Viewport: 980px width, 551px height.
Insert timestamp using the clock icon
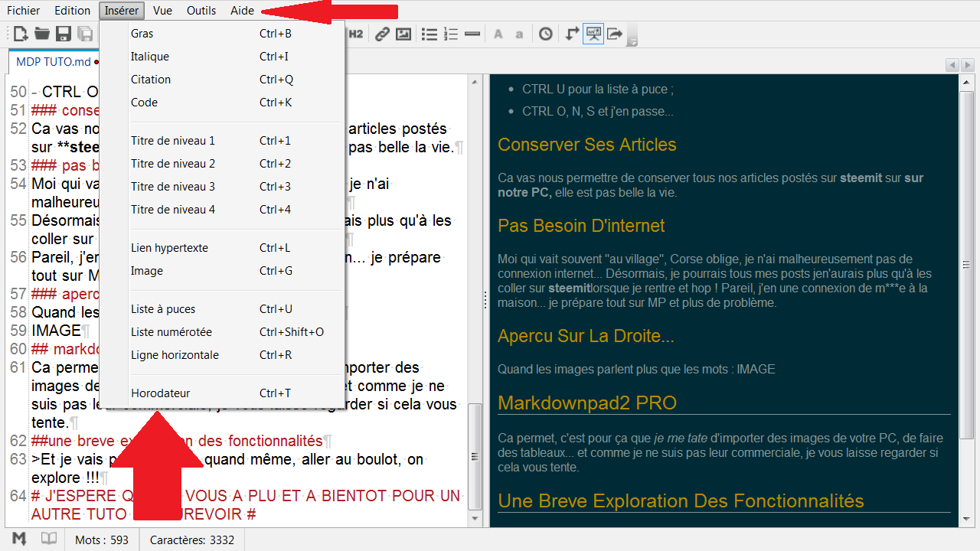[x=545, y=34]
